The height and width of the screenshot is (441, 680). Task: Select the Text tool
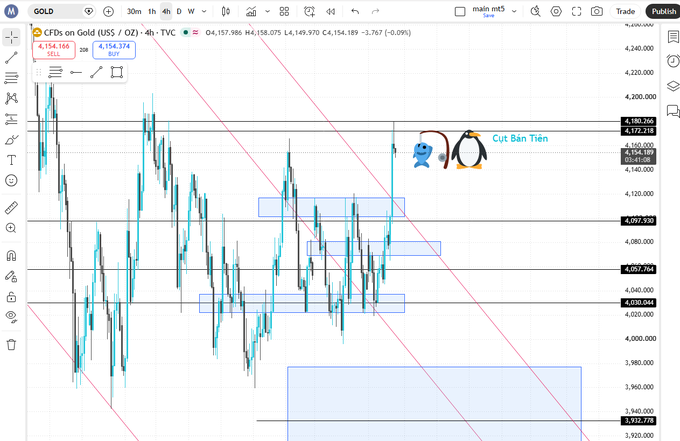click(11, 160)
